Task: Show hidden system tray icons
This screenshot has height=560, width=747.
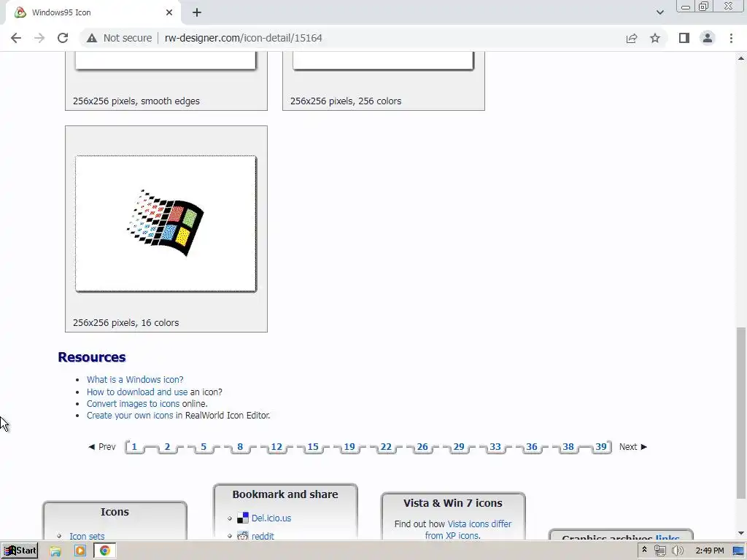Action: point(644,551)
